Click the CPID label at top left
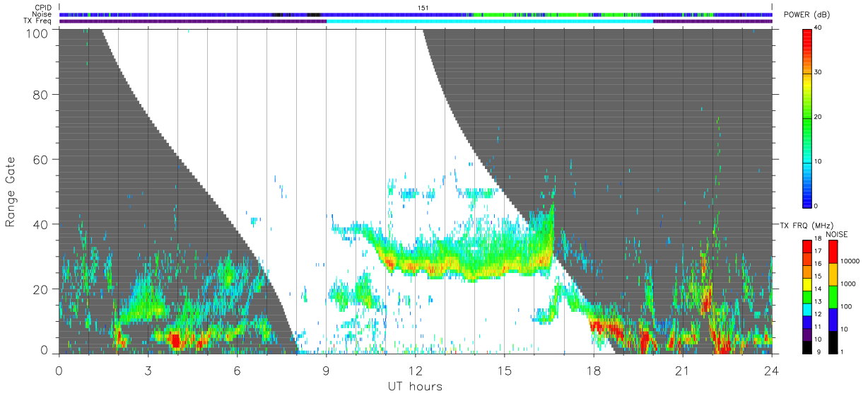868x401 pixels. coord(42,8)
